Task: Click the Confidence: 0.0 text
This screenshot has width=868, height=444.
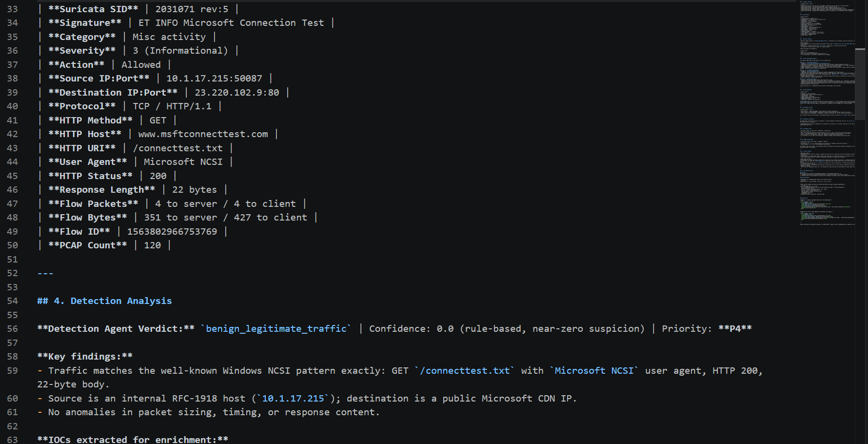Action: (412, 329)
